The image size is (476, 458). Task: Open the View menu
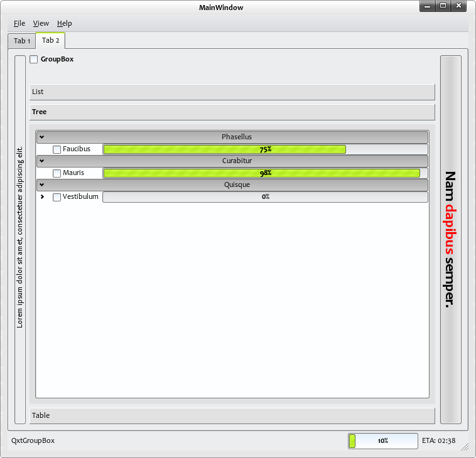(41, 23)
